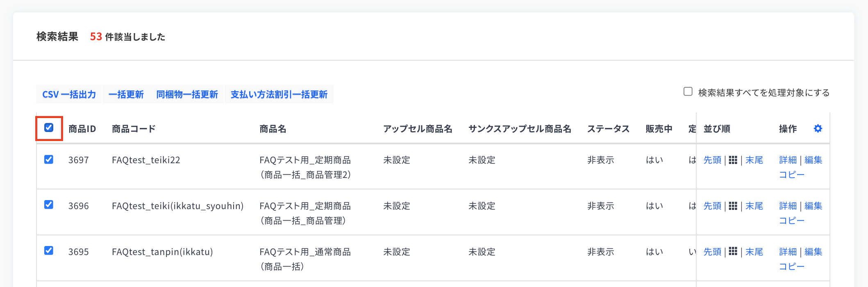Click the CSV一括出力 button

(x=69, y=94)
